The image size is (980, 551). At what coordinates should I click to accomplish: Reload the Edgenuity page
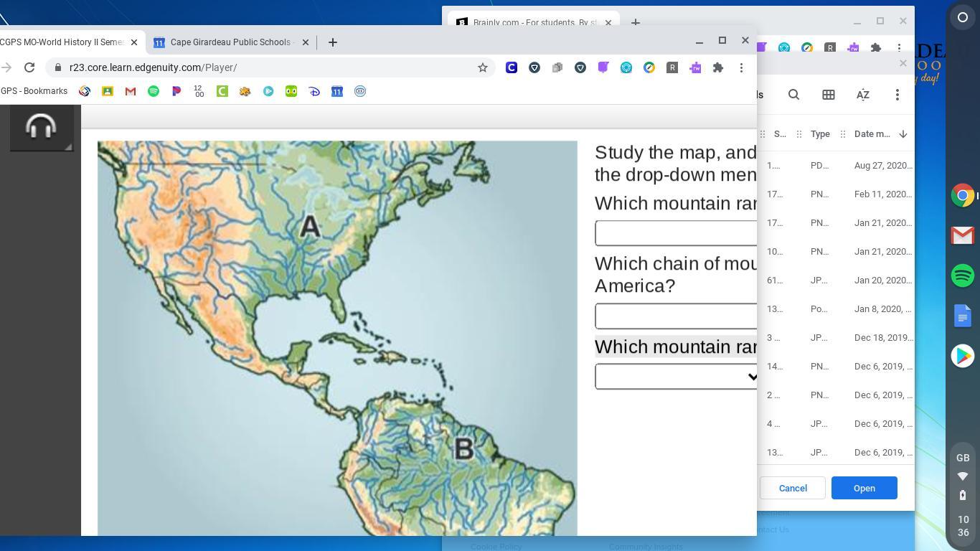[x=29, y=67]
